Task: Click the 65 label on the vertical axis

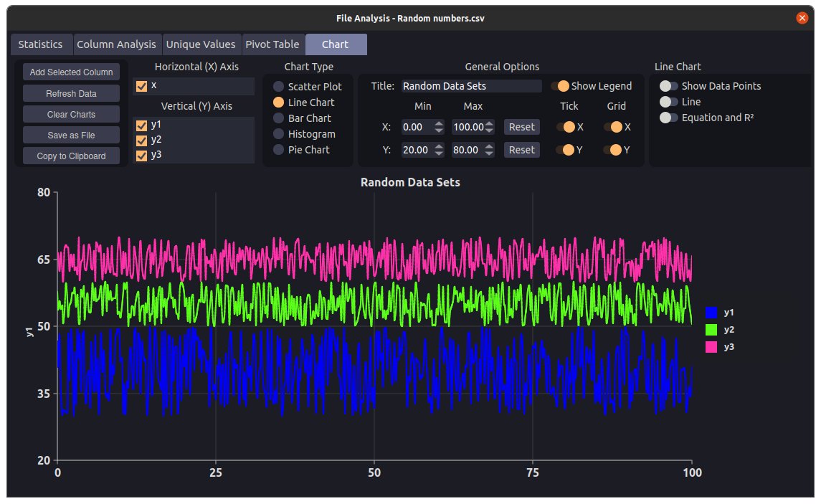Action: coord(44,260)
